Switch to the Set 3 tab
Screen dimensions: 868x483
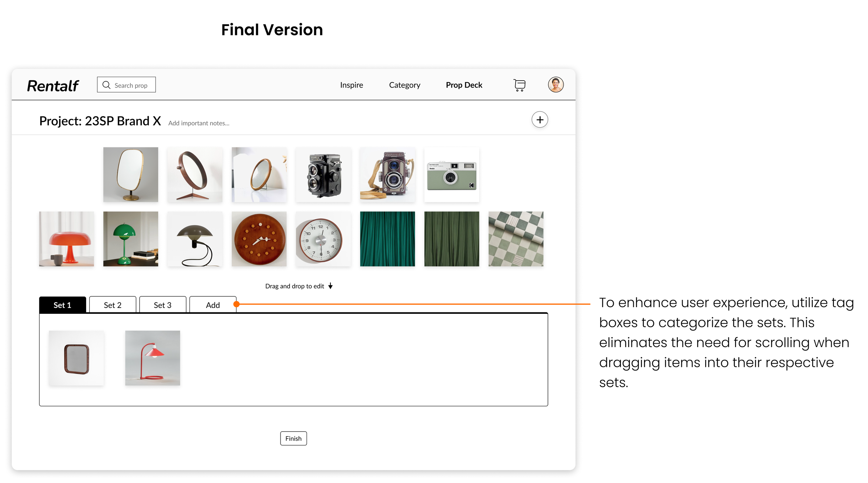162,305
